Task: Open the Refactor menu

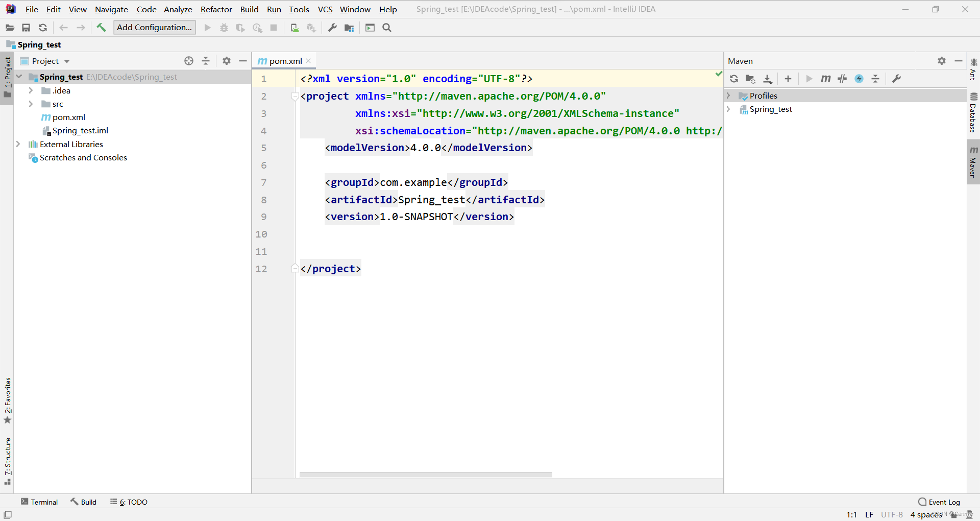Action: [216, 9]
